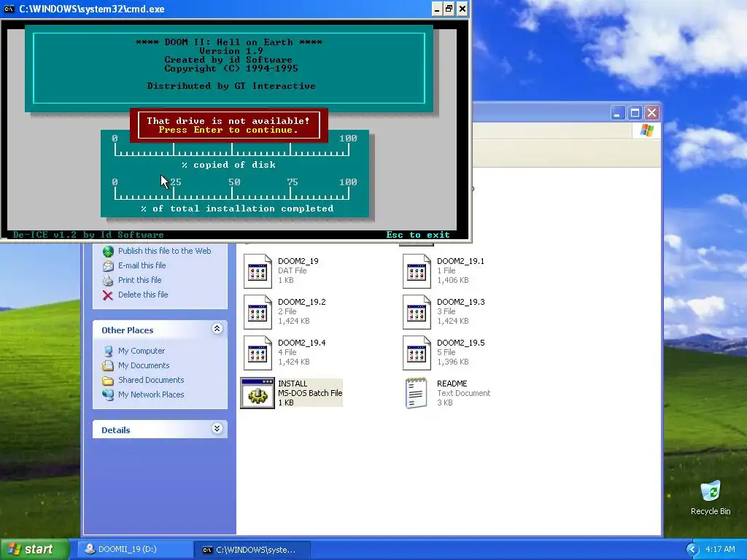The height and width of the screenshot is (560, 747).
Task: Click the Details header text
Action: (116, 430)
